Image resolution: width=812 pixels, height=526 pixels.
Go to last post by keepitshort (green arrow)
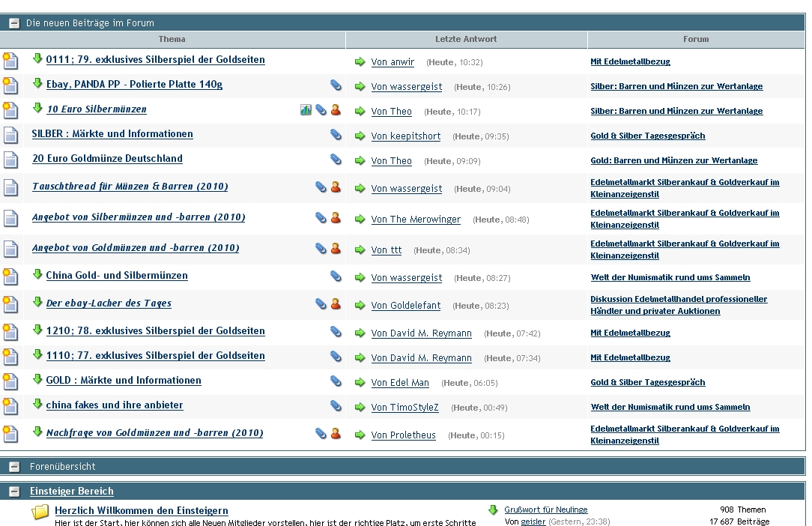(x=360, y=136)
